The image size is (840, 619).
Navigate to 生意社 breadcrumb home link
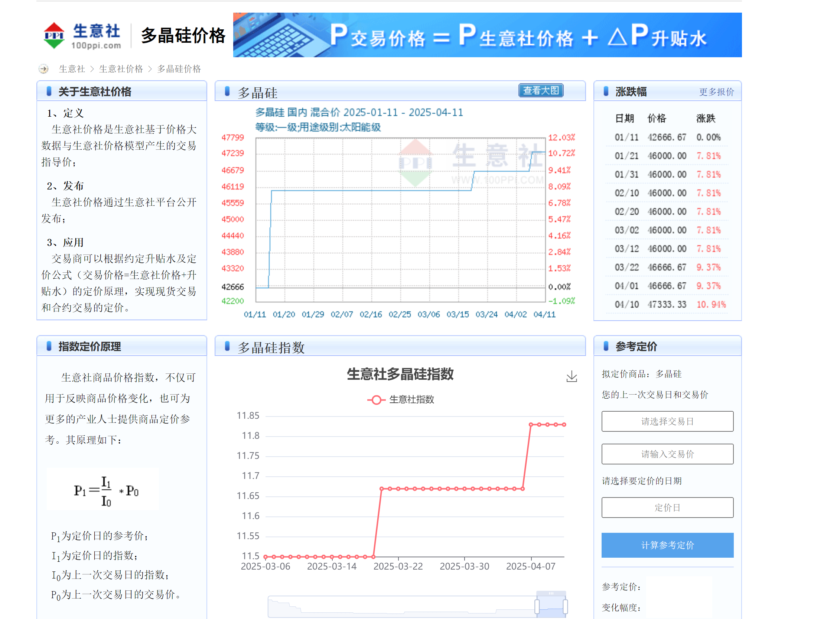(72, 69)
